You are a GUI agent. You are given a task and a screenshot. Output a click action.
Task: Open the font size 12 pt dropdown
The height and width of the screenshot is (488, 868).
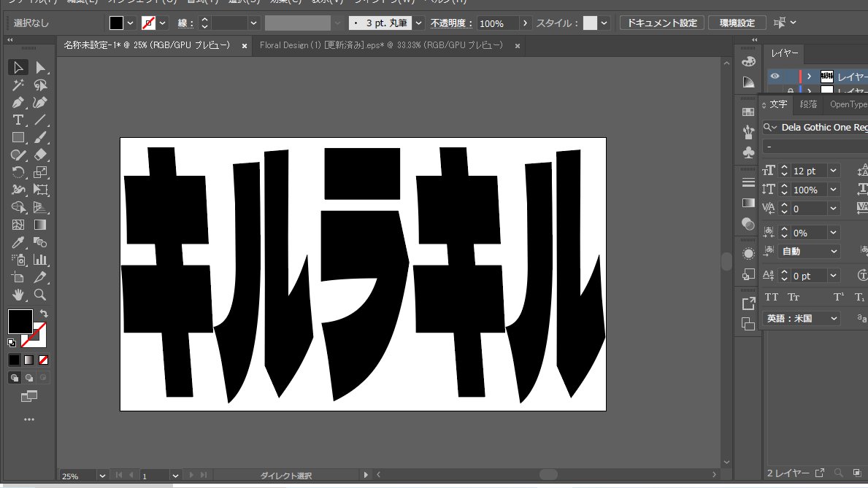click(x=833, y=171)
